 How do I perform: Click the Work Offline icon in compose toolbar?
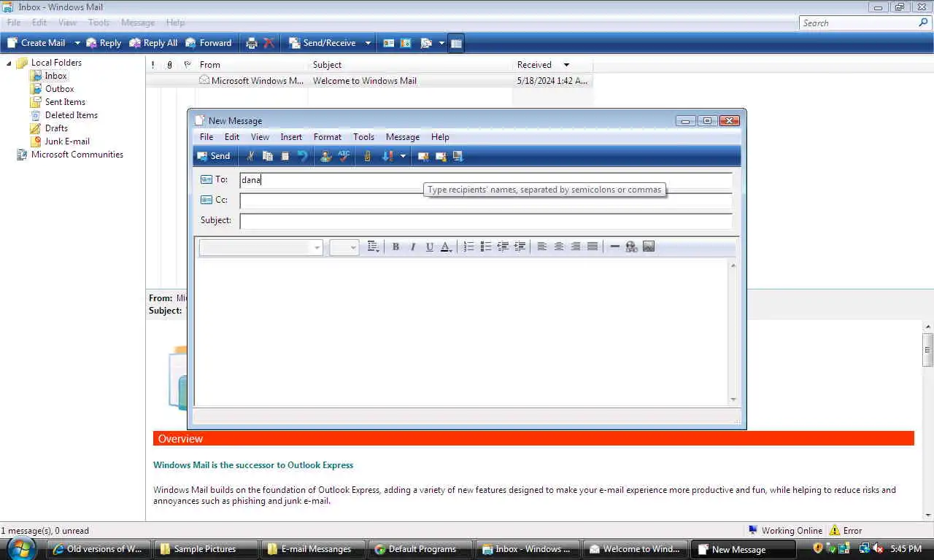(458, 156)
